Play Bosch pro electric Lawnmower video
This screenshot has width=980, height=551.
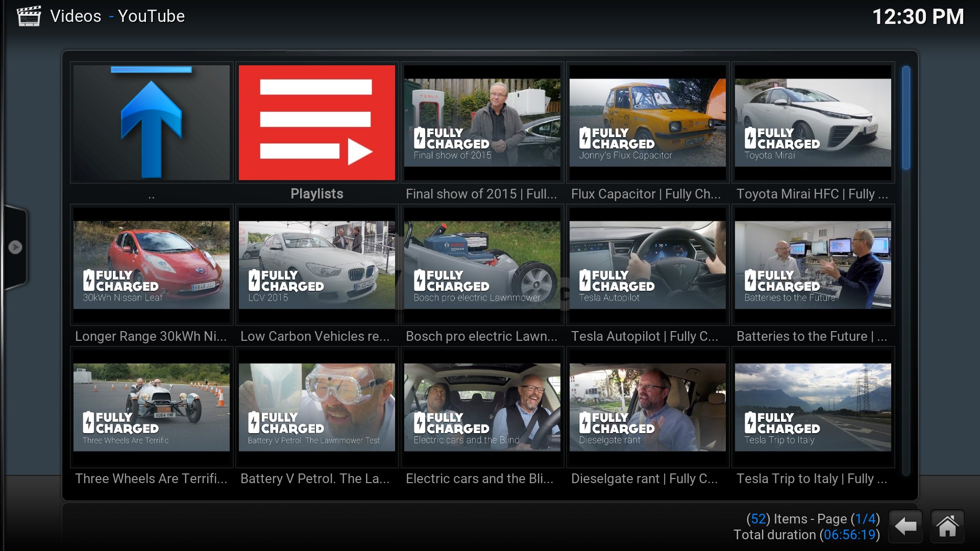pos(482,265)
